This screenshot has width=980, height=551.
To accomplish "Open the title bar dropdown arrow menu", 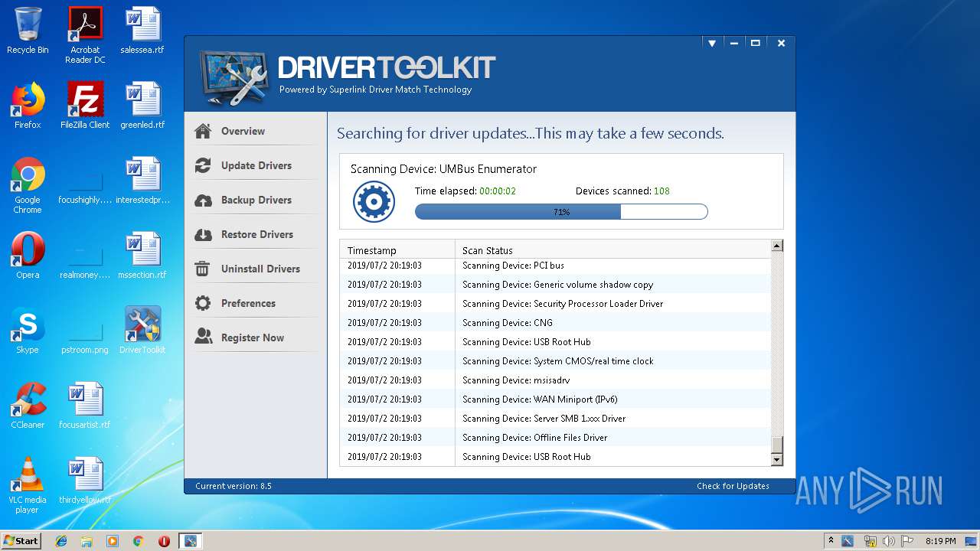I will [x=712, y=44].
